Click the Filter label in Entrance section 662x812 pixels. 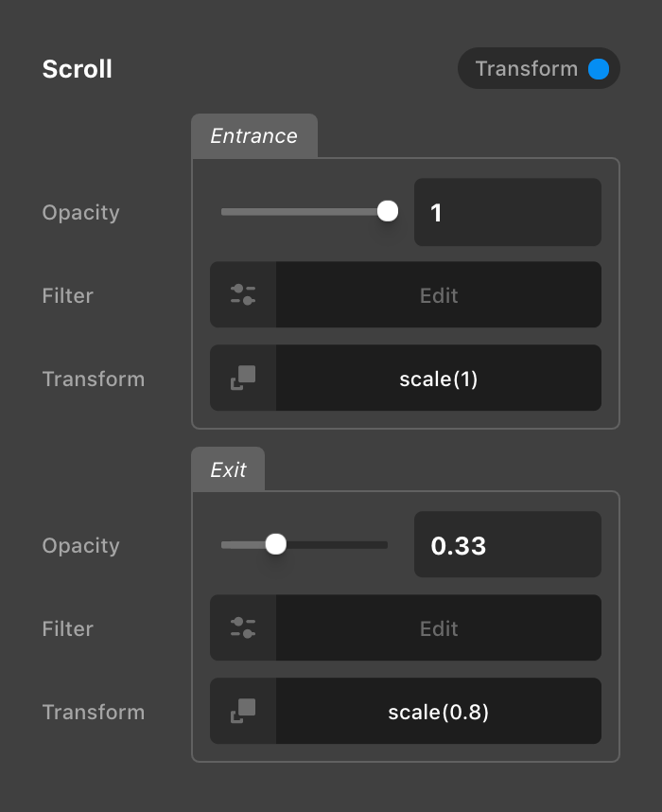click(68, 295)
